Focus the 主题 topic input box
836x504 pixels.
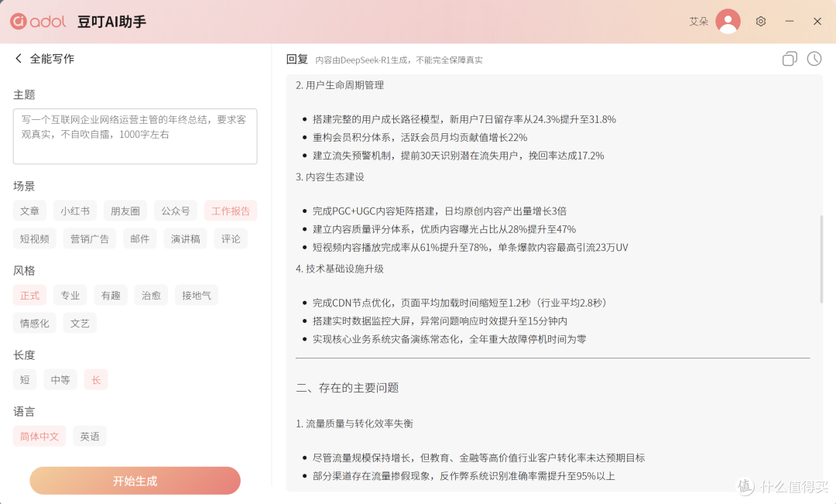coord(135,136)
